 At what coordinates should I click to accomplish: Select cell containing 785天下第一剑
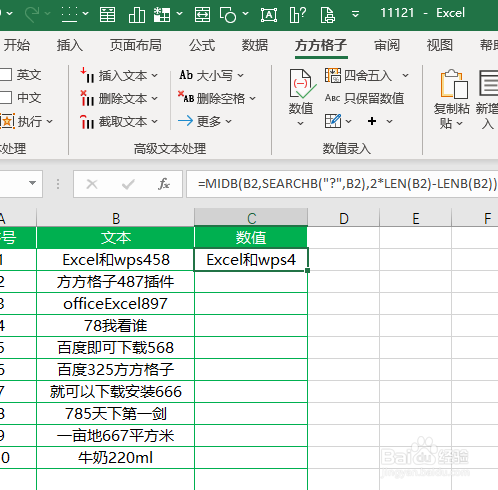click(115, 414)
